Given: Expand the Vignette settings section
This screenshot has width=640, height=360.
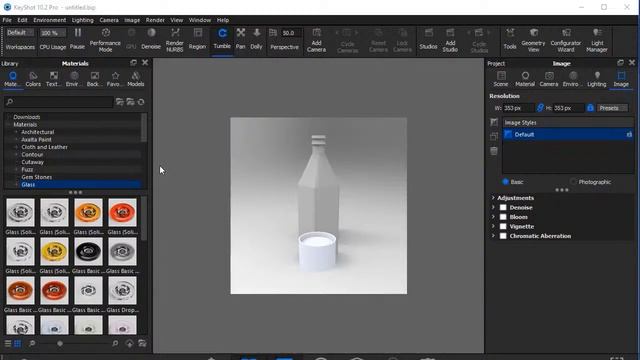Looking at the screenshot, I should pyautogui.click(x=493, y=226).
